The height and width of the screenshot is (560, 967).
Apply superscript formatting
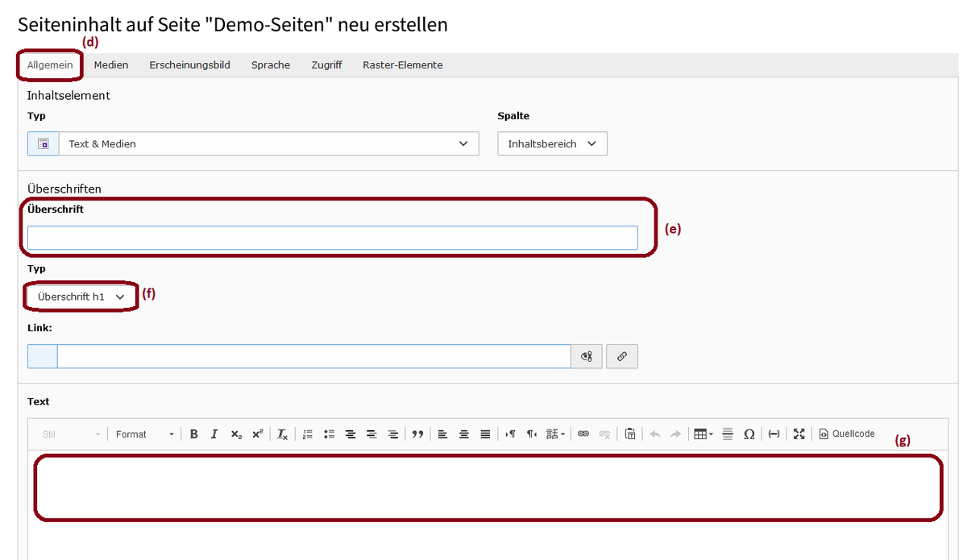(x=256, y=434)
